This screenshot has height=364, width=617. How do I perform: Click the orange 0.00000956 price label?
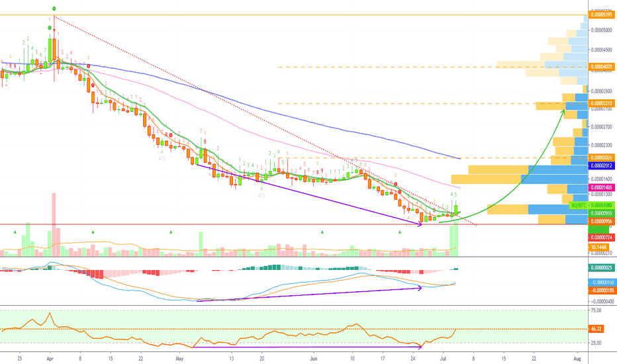[x=602, y=222]
